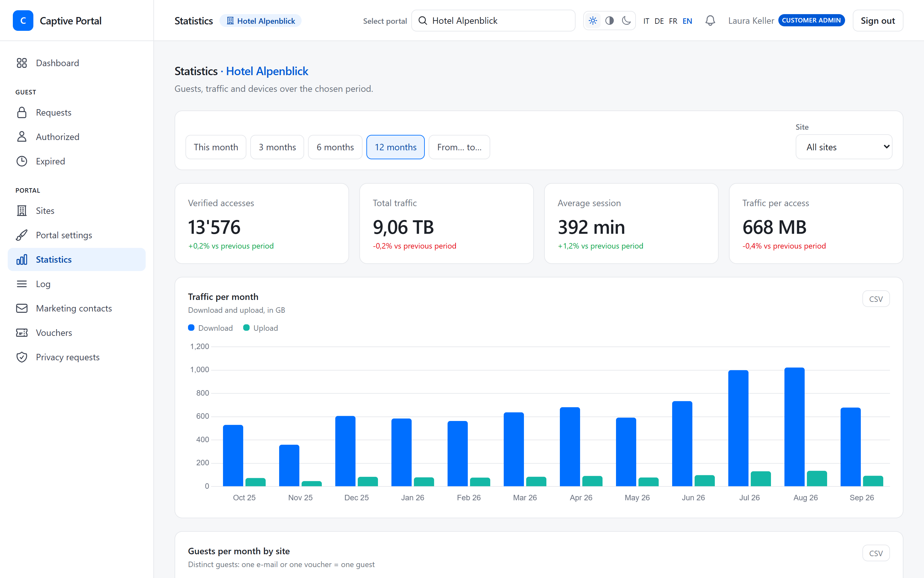Click the Dashboard grid icon
This screenshot has height=578, width=924.
point(22,63)
